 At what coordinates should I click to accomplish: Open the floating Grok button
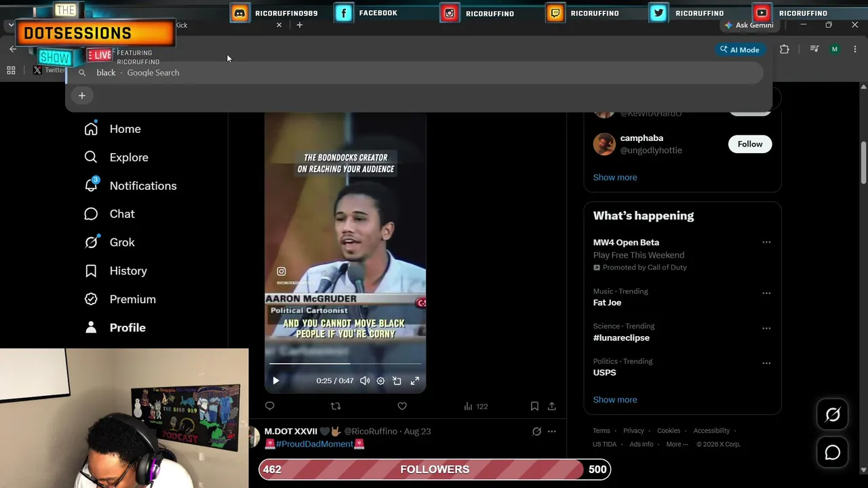(833, 415)
